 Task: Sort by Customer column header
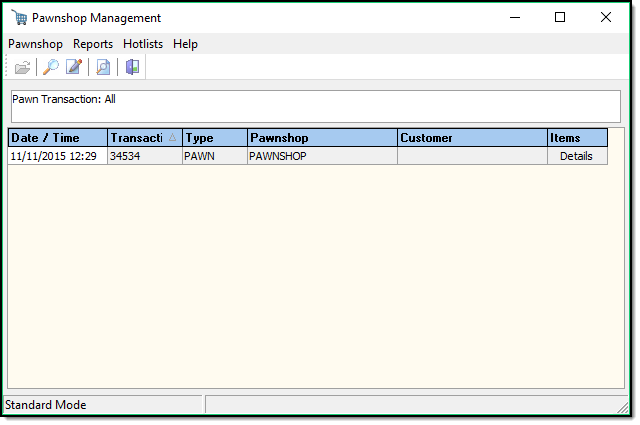coord(471,138)
